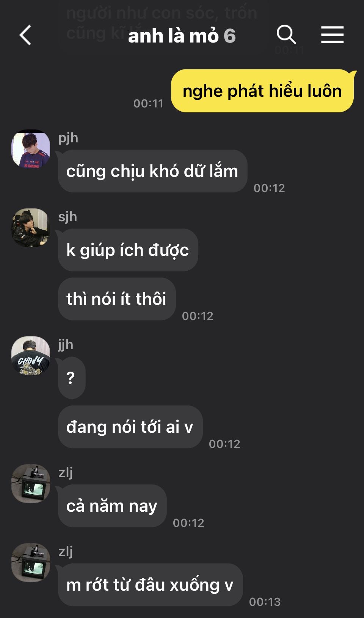Viewport: 364px width, 618px height.
Task: Tap message 'cả năm nay'
Action: click(x=112, y=506)
